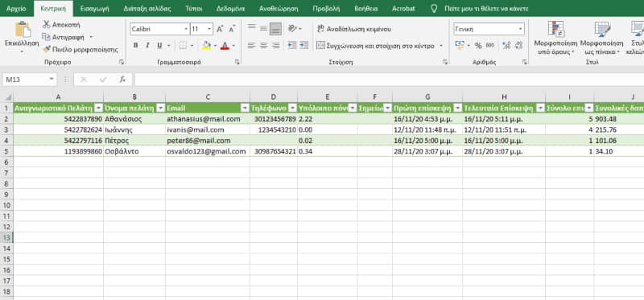
Task: Click the insert function fx icon
Action: point(122,80)
